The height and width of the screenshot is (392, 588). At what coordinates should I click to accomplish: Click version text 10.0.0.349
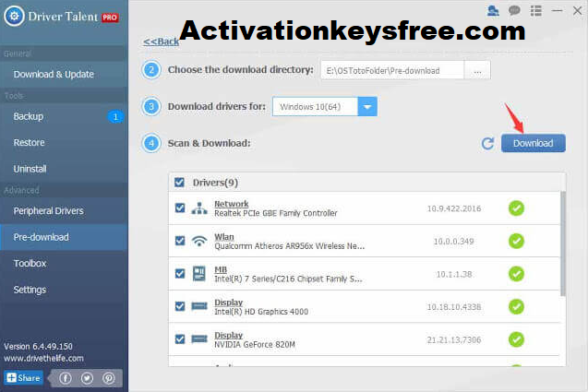point(454,242)
